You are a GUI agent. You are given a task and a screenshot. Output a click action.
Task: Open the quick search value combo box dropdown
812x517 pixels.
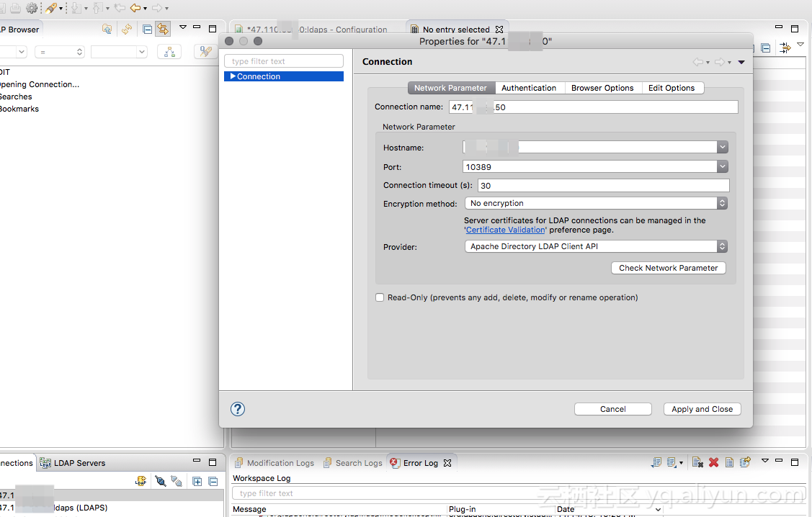click(141, 52)
